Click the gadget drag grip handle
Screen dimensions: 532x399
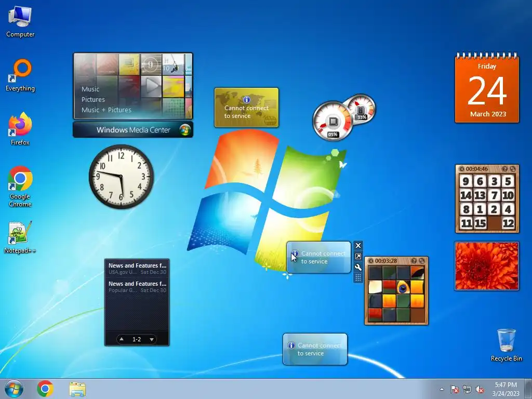click(358, 278)
